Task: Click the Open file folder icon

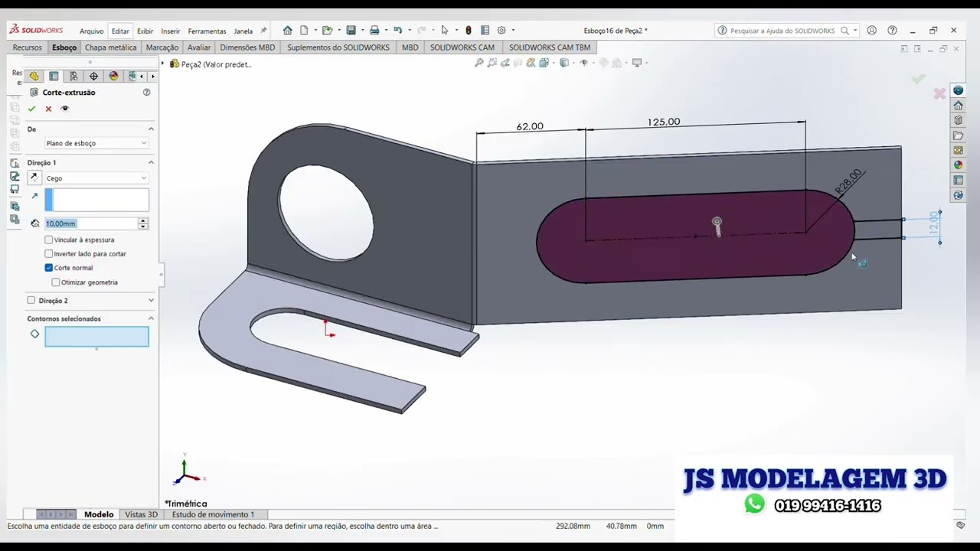Action: (327, 31)
